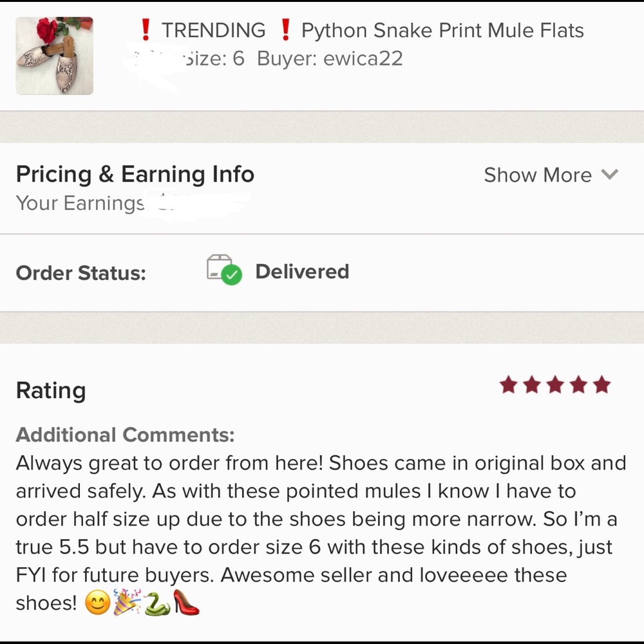Click the chevron arrow beside Show More
Screen dimensions: 644x644
609,175
